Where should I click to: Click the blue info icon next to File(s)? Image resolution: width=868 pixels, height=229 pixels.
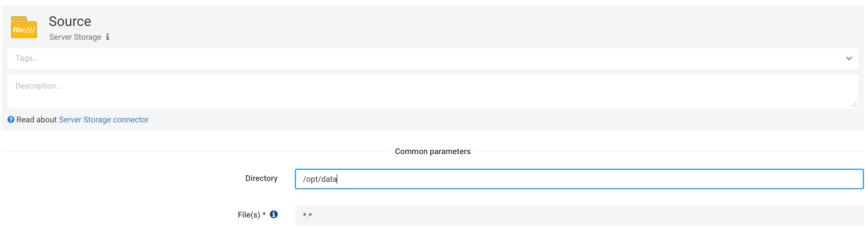[x=274, y=214]
